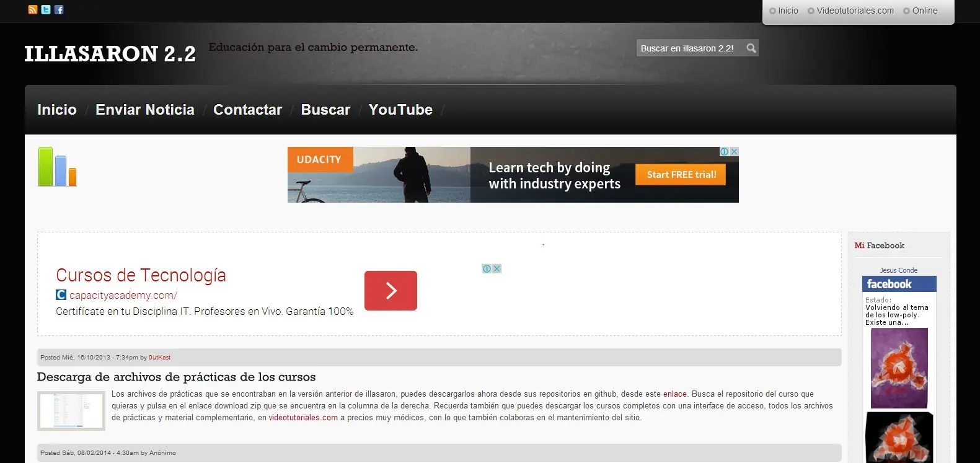Follow the videotutoriales.com link in article
The height and width of the screenshot is (463, 980).
[303, 418]
